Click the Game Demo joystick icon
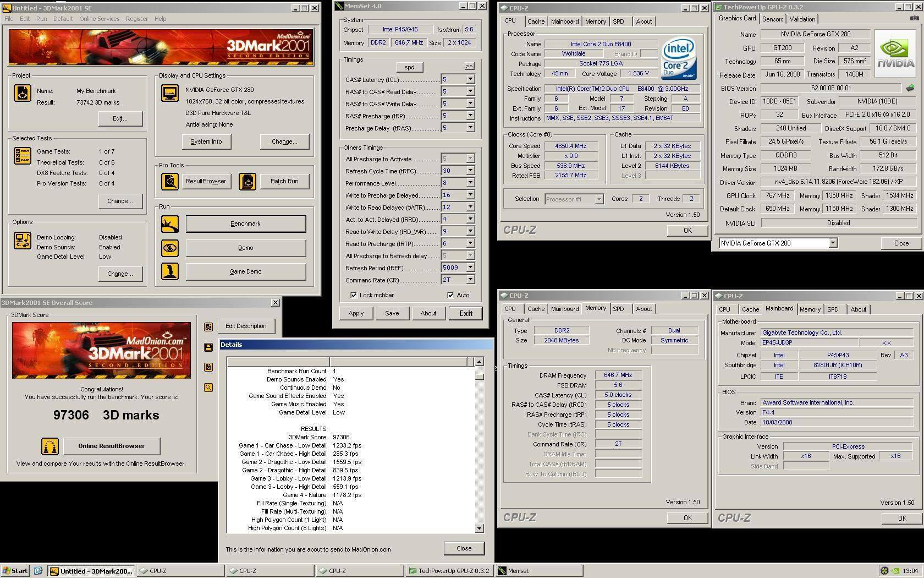The height and width of the screenshot is (578, 924). point(170,271)
